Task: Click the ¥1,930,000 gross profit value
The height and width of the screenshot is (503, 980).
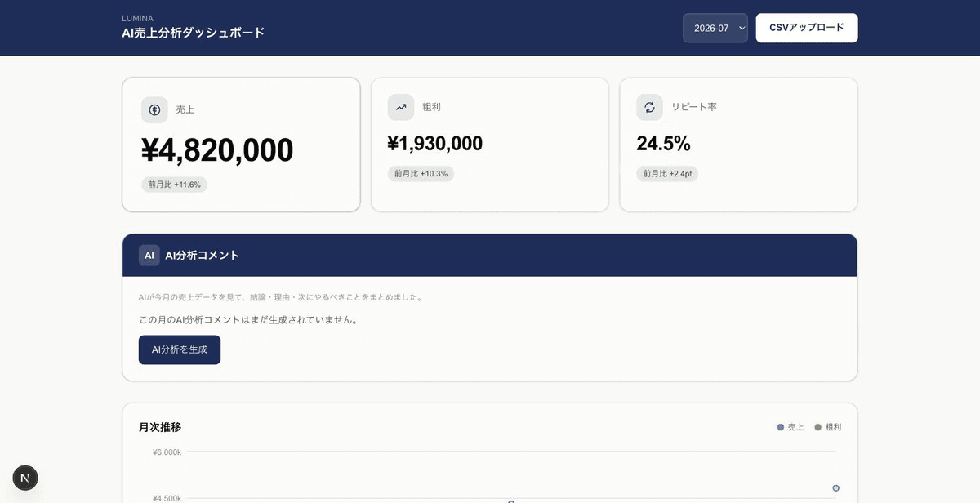Action: pos(435,144)
